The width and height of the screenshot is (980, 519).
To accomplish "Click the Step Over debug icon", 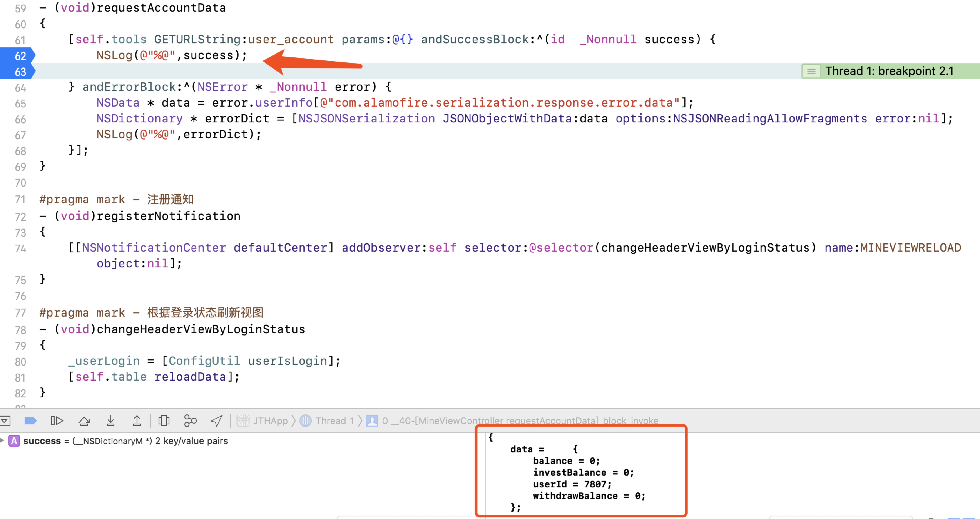I will coord(84,420).
